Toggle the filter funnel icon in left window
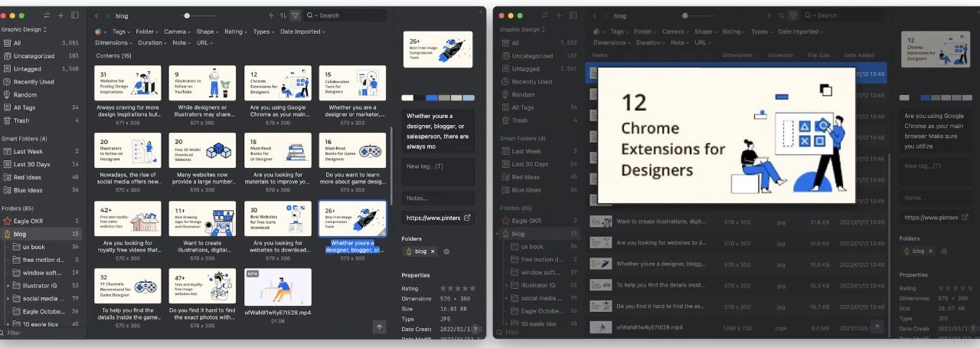Viewport: 980px width, 348px height. [x=296, y=15]
